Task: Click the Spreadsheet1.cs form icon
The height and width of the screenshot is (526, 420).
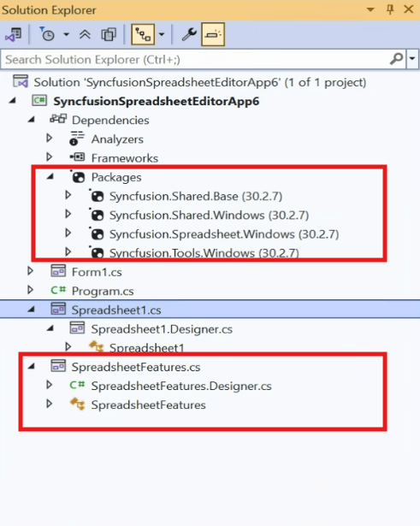Action: click(x=58, y=309)
